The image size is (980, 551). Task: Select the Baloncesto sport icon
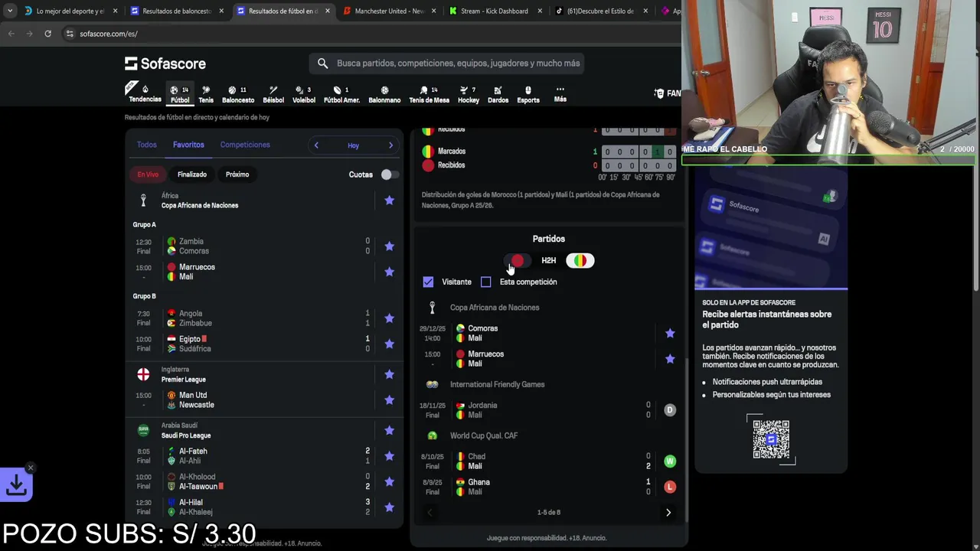(x=238, y=94)
